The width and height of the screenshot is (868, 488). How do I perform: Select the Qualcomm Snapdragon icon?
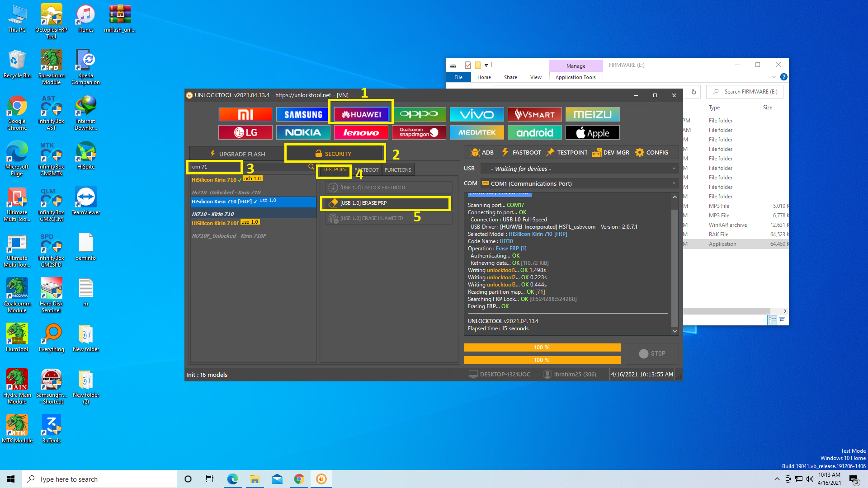[x=419, y=132]
